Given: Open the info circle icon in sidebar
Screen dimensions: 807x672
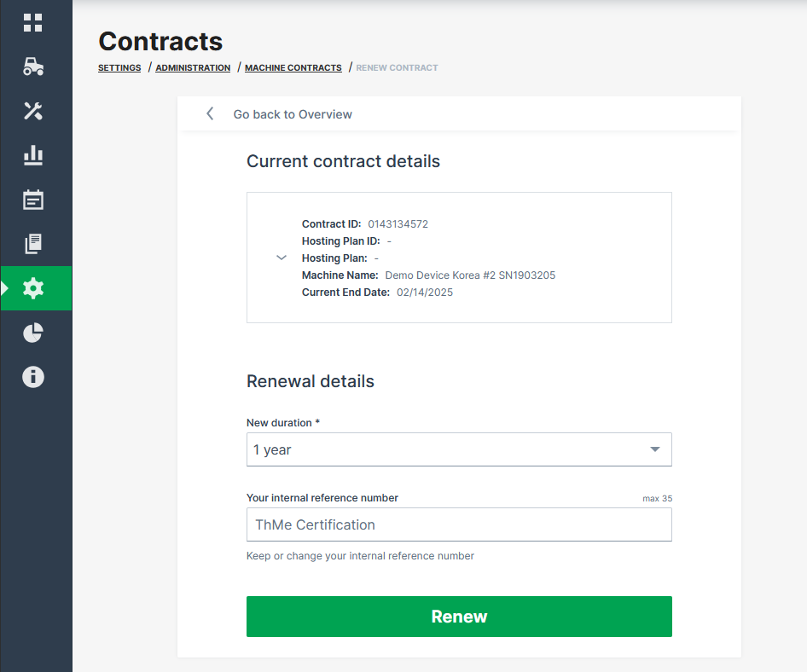Looking at the screenshot, I should [33, 377].
